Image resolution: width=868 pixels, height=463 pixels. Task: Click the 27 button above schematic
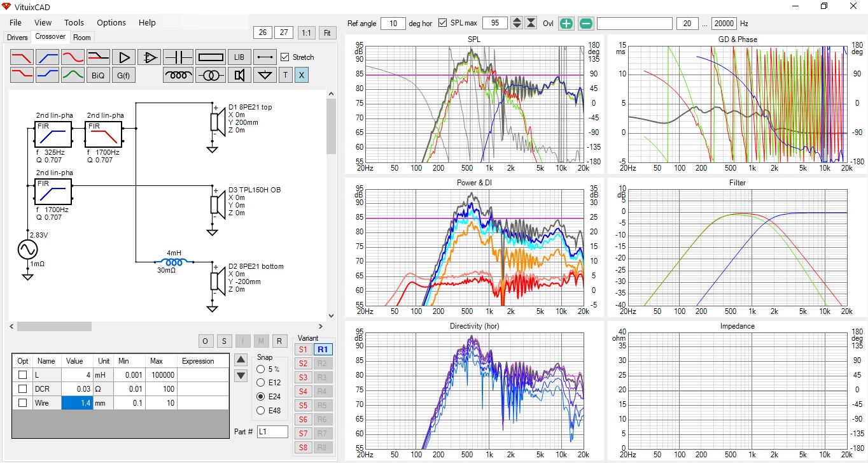tap(284, 32)
